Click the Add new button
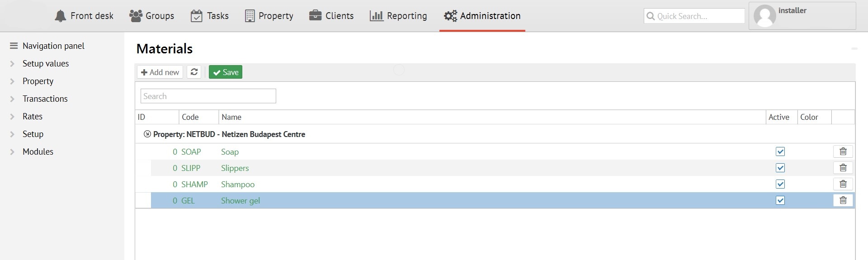 point(160,72)
